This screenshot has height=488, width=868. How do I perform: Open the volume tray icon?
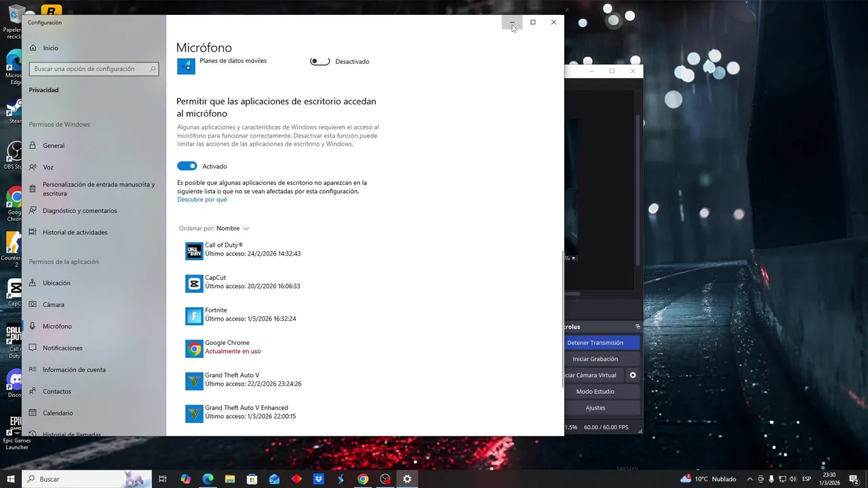pos(794,479)
